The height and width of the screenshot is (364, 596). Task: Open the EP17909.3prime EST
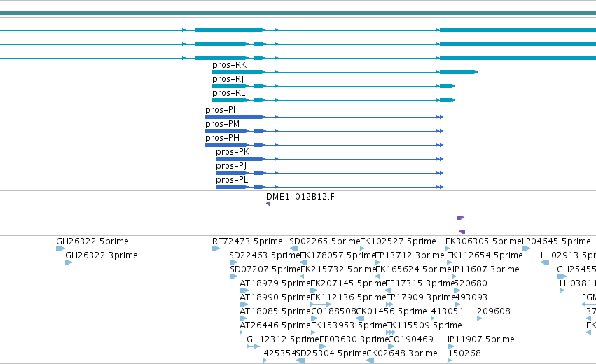389,304
